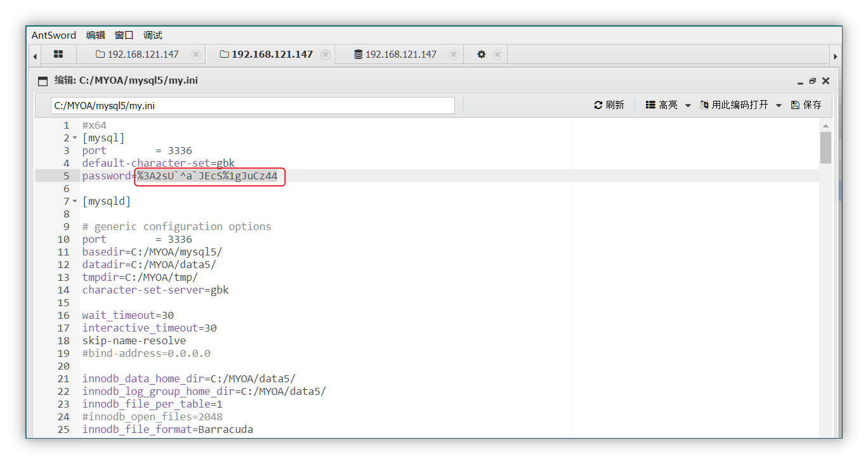Open the settings gear tab
Viewport: 868px width, 464px height.
[481, 55]
